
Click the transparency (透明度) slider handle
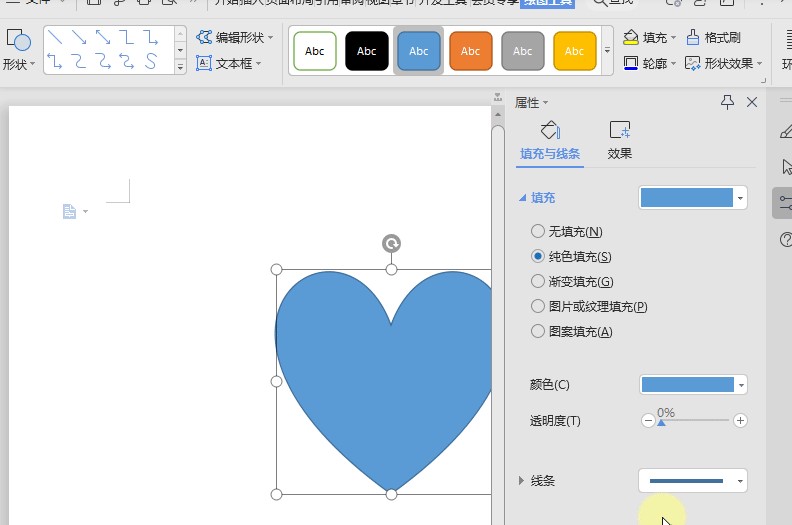click(x=661, y=422)
